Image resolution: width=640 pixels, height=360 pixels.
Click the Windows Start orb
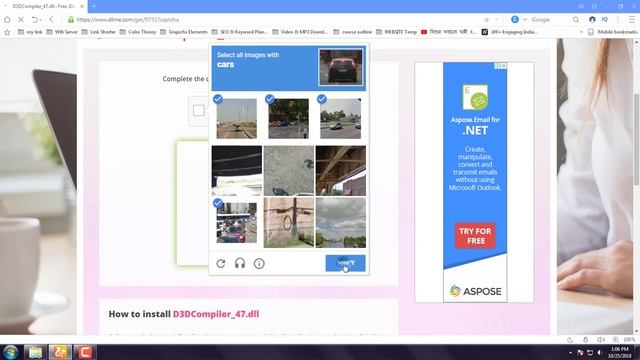click(11, 352)
